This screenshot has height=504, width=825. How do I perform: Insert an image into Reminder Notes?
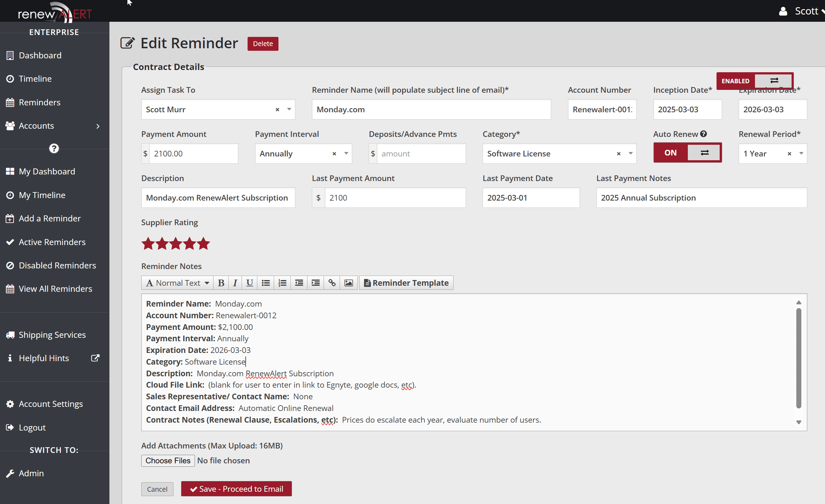coord(348,283)
